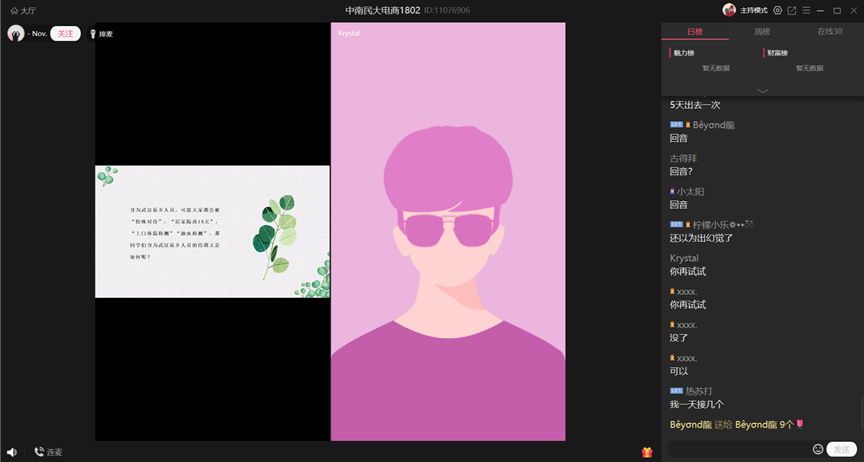This screenshot has width=864, height=462.
Task: Click the 排麦 microphone queue icon
Action: coord(94,34)
